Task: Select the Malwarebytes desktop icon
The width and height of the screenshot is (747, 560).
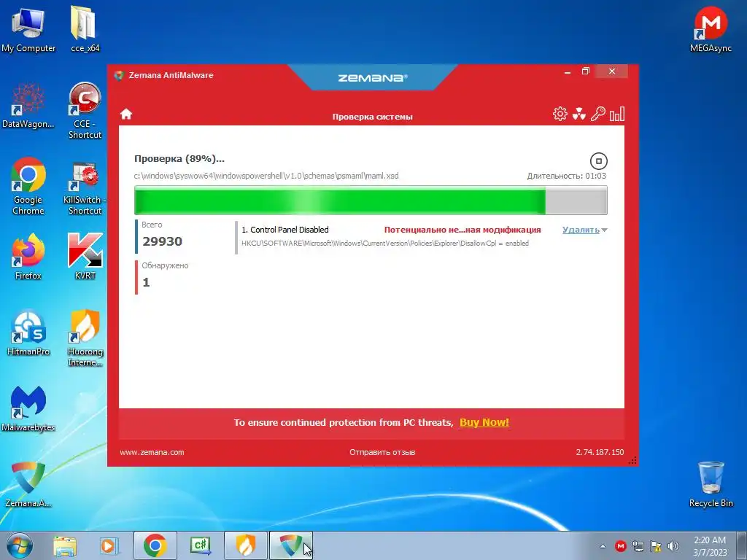Action: coord(28,408)
